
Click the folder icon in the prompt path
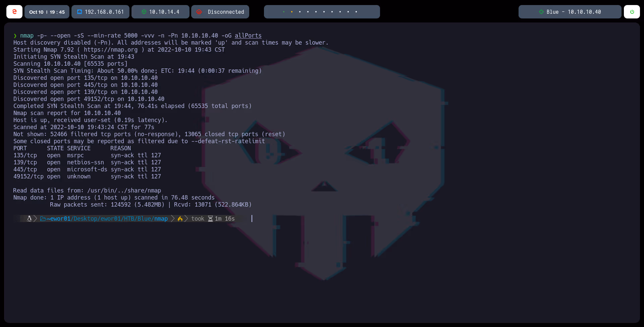click(43, 219)
